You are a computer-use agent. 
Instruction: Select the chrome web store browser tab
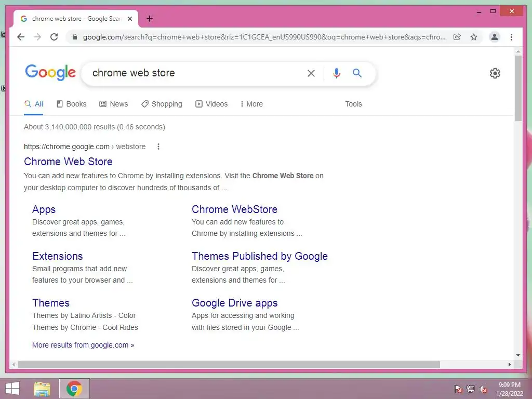click(76, 19)
